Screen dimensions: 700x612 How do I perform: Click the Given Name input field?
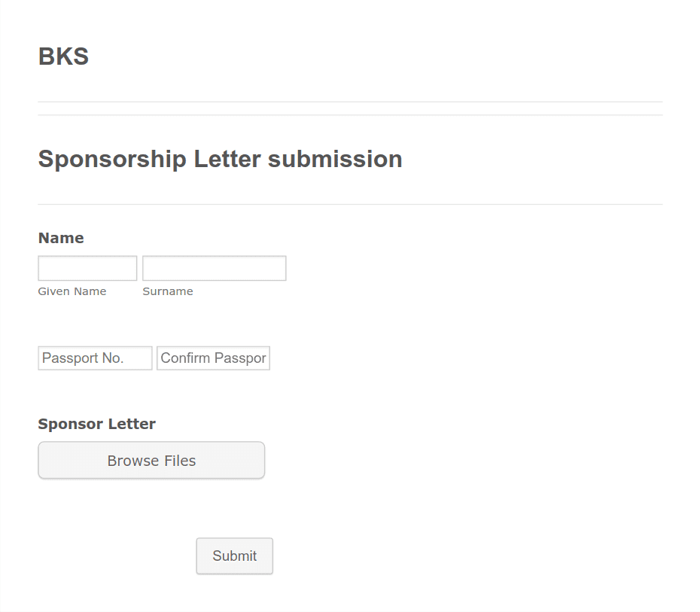tap(87, 268)
